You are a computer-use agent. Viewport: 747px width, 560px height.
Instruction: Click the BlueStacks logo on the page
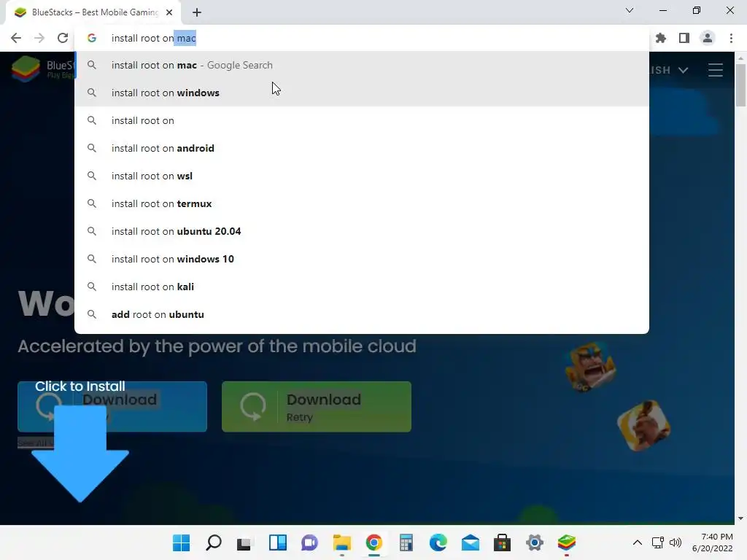tap(42, 69)
